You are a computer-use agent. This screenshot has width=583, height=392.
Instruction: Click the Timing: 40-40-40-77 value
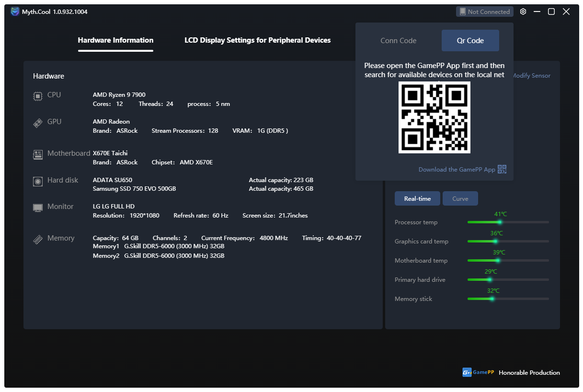coord(332,238)
